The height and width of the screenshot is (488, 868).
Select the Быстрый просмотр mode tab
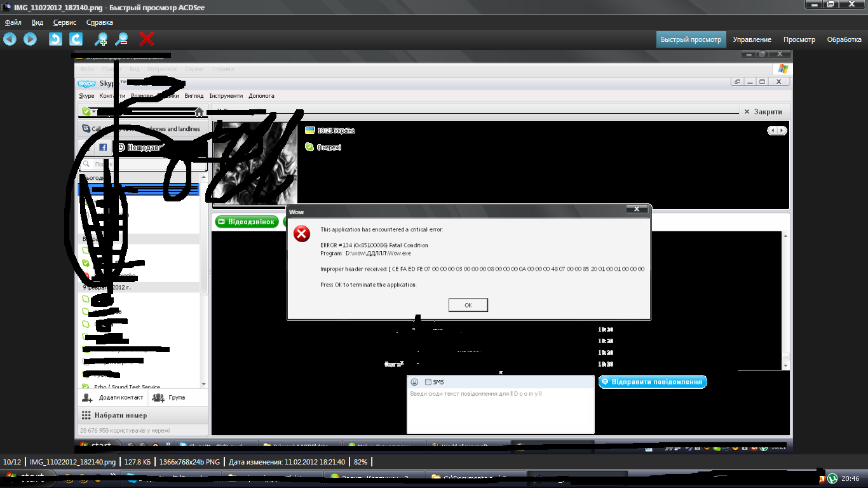pos(691,39)
